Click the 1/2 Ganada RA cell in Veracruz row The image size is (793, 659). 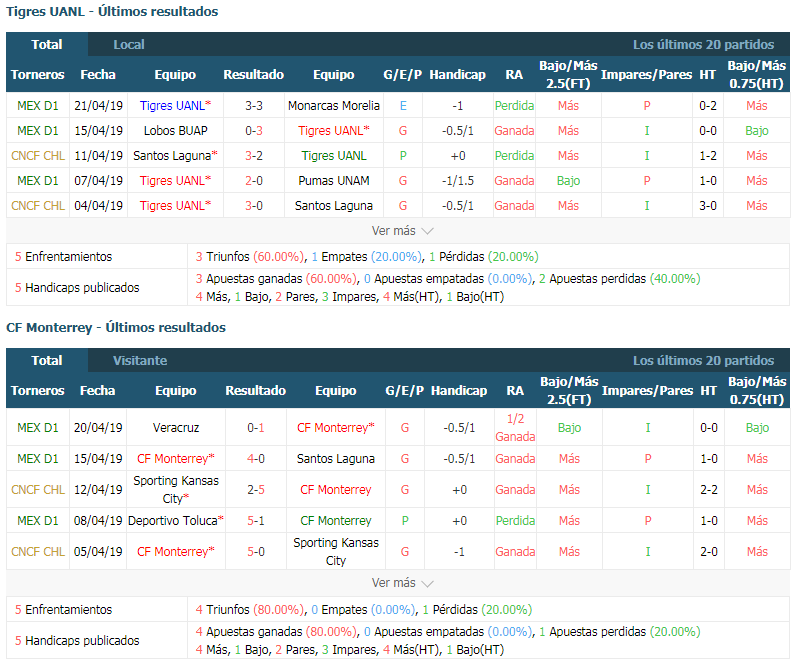(515, 428)
